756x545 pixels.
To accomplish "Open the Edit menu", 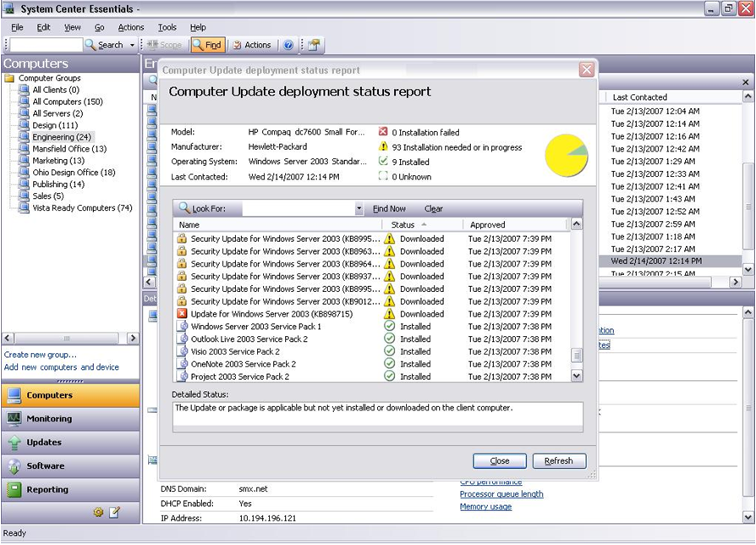I will click(43, 27).
